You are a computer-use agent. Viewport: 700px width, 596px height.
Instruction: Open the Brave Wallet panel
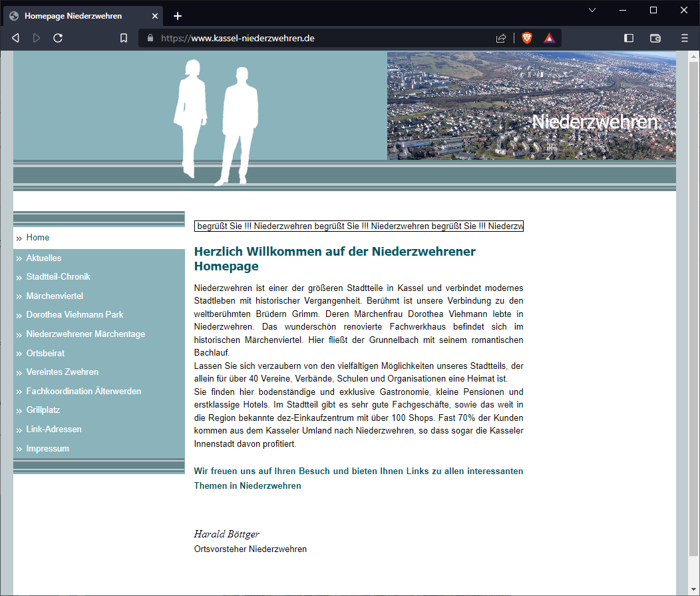click(655, 38)
